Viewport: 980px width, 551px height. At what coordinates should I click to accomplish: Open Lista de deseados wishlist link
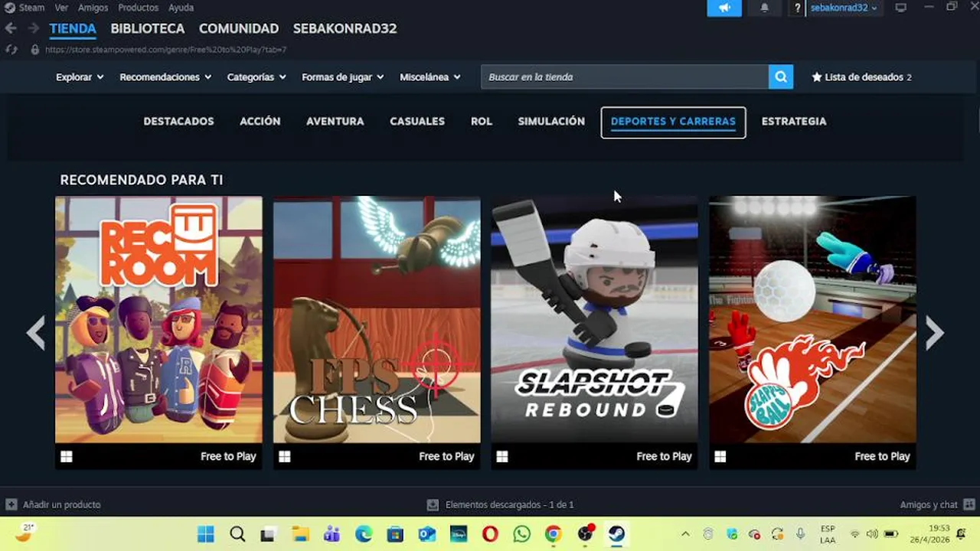click(864, 77)
